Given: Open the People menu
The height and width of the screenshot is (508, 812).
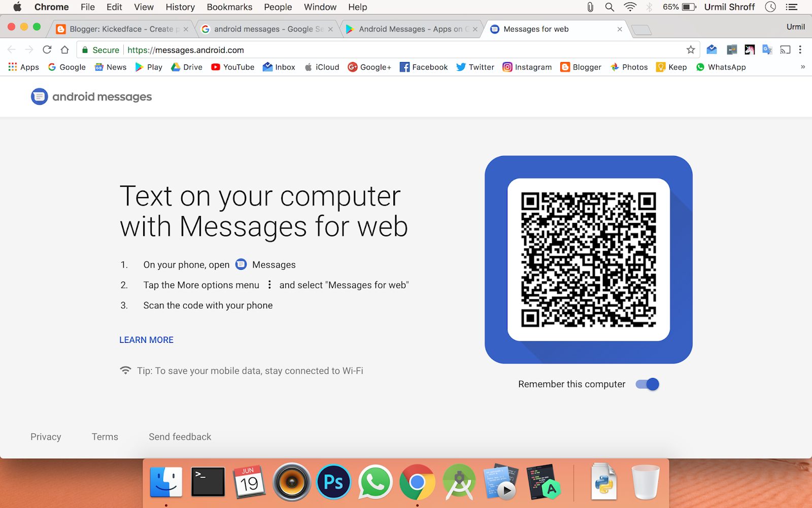Looking at the screenshot, I should coord(278,7).
